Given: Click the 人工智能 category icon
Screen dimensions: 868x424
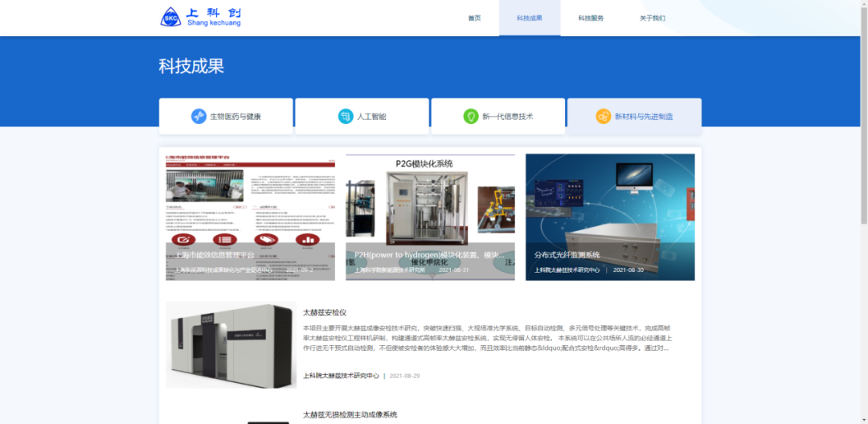Looking at the screenshot, I should point(345,117).
